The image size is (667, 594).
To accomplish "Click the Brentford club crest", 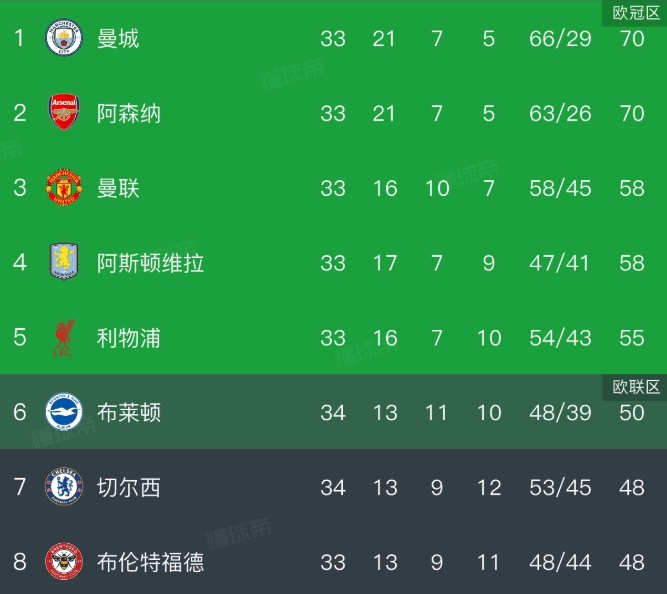I will coord(62,563).
